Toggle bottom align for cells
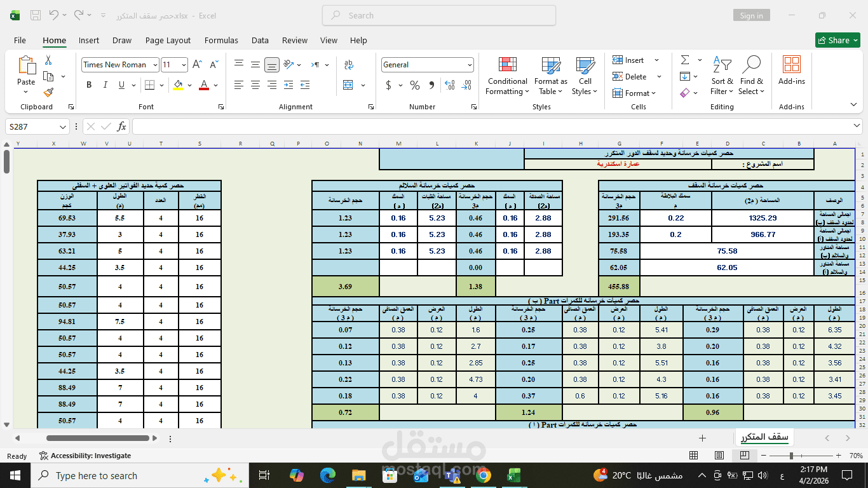This screenshot has width=868, height=488. (272, 64)
